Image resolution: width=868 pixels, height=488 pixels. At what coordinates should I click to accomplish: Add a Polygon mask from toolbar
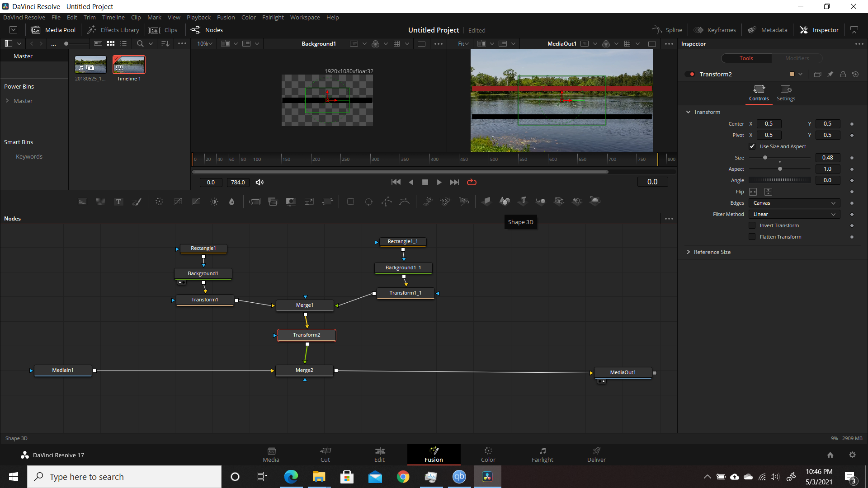(x=387, y=202)
